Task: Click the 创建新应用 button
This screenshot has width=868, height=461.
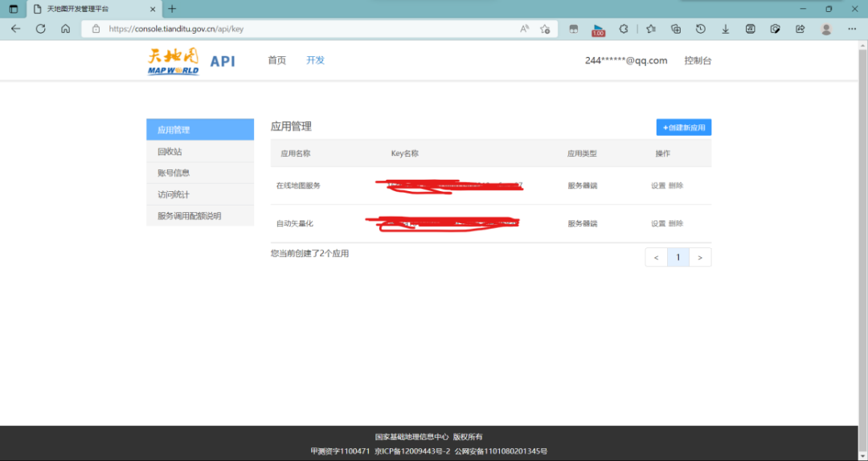Action: [x=684, y=127]
